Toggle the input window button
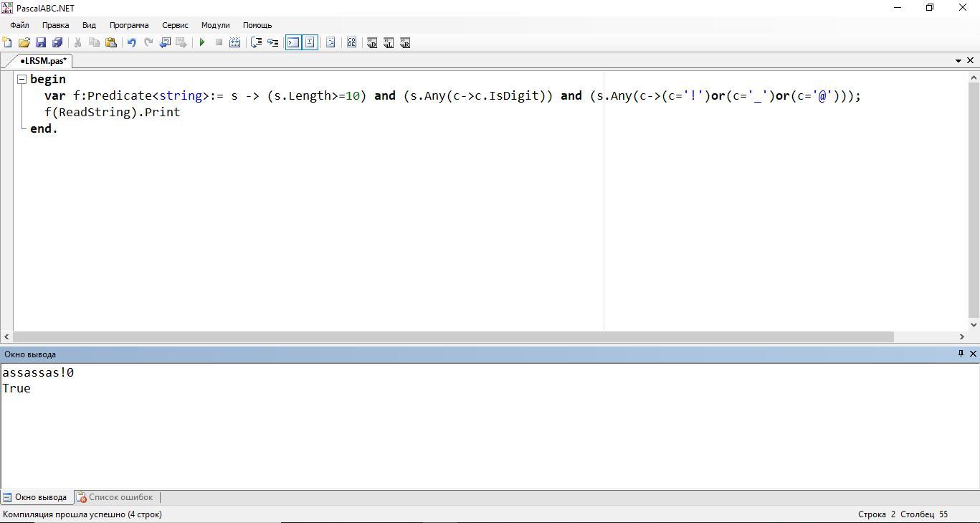 tap(310, 43)
